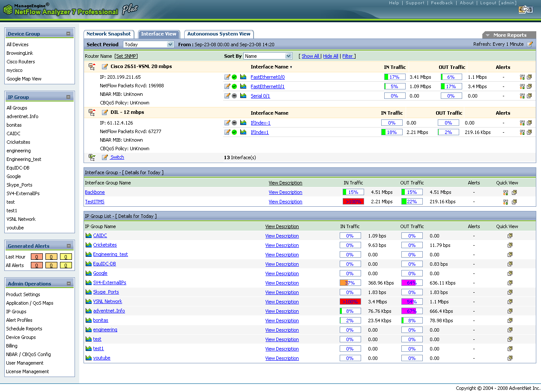Open the Autonomous System View tab

218,34
